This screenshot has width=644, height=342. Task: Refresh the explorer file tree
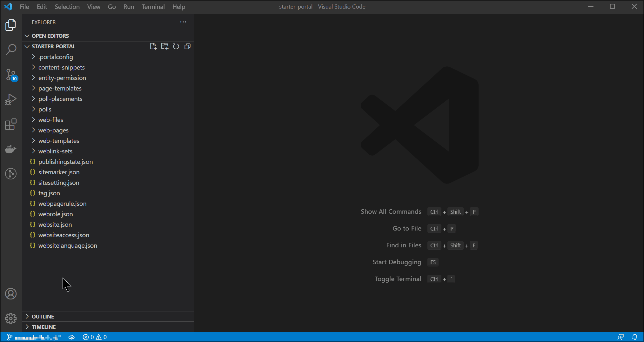pyautogui.click(x=176, y=46)
